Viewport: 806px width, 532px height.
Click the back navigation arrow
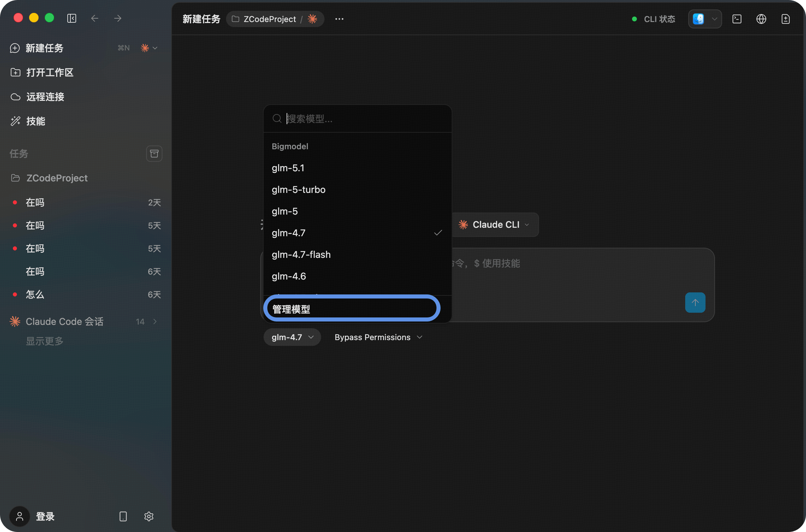point(95,18)
